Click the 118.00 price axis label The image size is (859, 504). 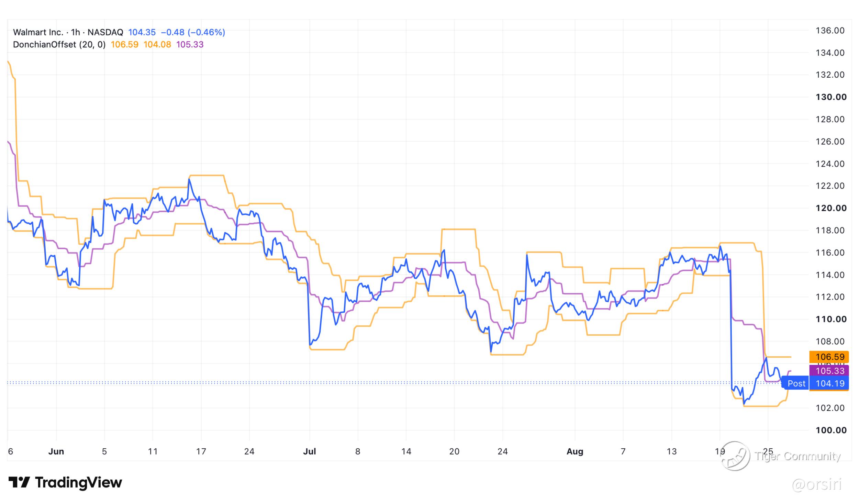(x=830, y=230)
